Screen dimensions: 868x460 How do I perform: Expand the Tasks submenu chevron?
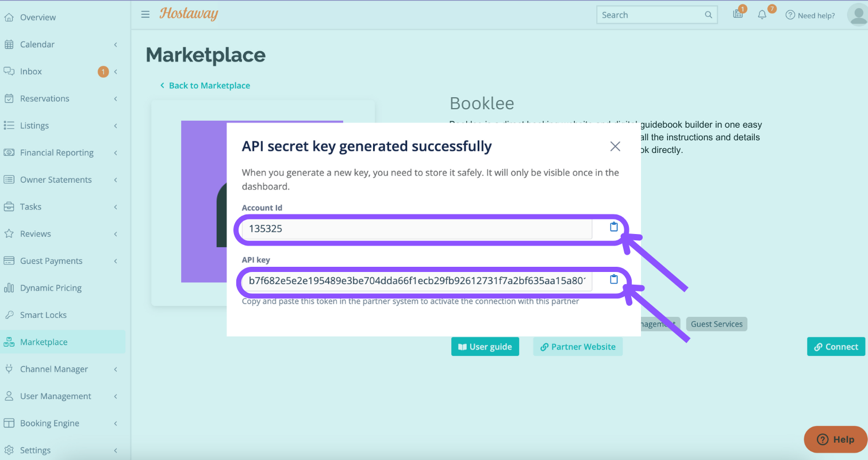coord(116,206)
